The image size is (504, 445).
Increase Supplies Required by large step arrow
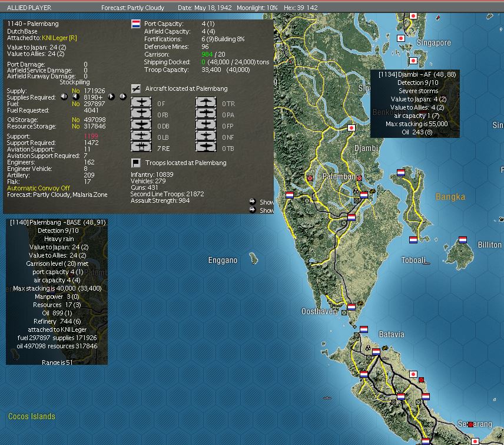(x=123, y=97)
